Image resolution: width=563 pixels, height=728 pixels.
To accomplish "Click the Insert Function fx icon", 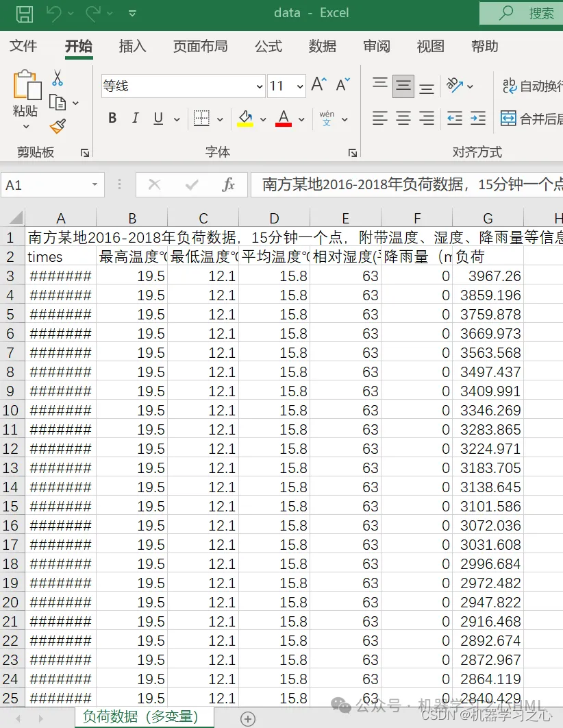I will pyautogui.click(x=228, y=185).
